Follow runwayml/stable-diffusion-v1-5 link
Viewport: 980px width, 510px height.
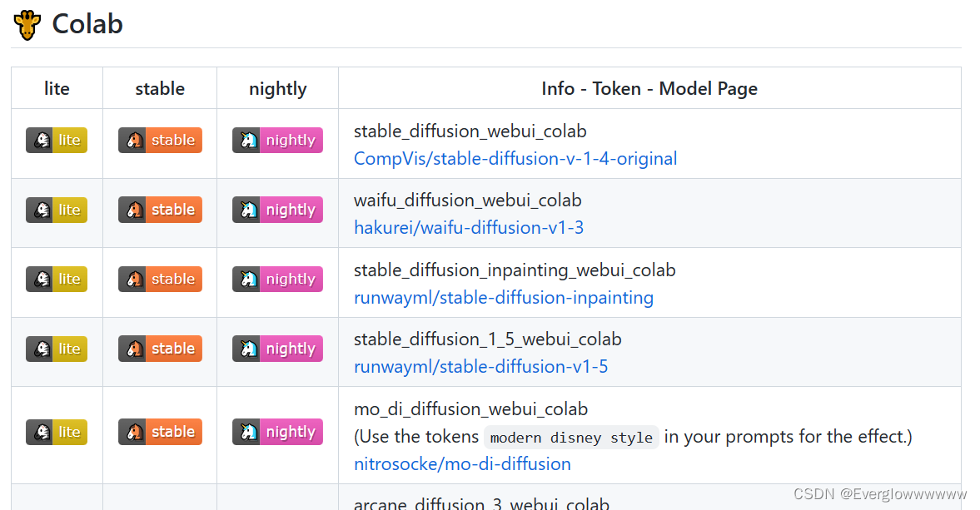click(480, 366)
